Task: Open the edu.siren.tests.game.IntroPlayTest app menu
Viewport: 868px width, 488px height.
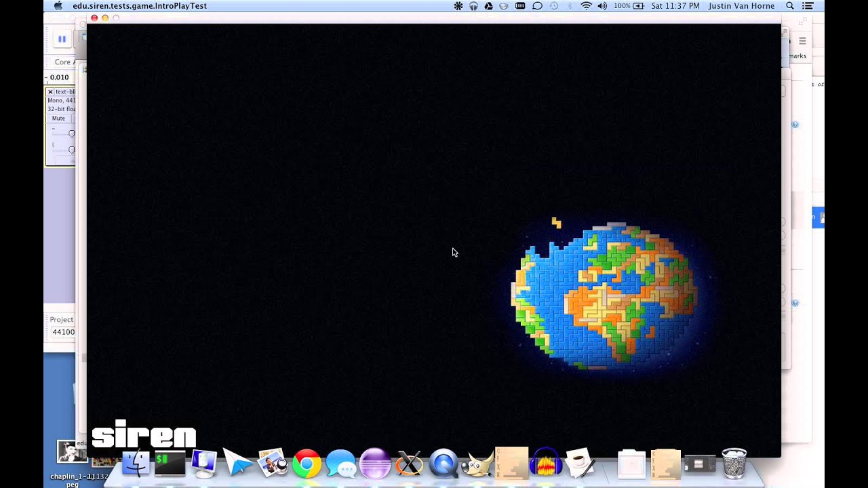Action: tap(140, 5)
